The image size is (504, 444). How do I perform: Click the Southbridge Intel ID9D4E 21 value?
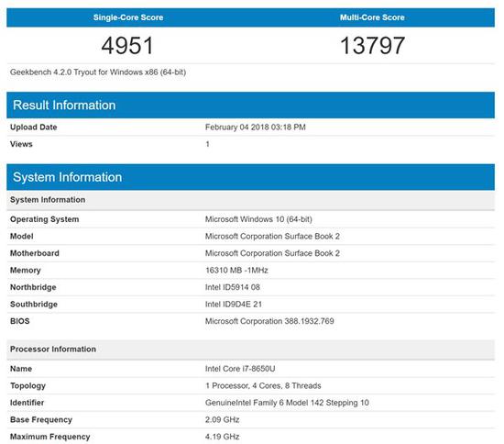(234, 305)
